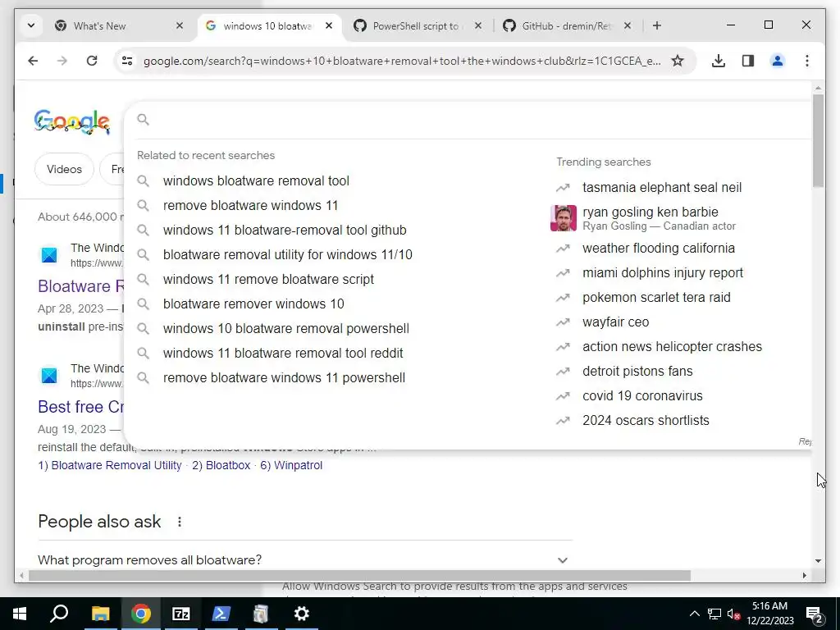Select trending search pokemon scarlet tera raid
Image resolution: width=840 pixels, height=630 pixels.
click(x=656, y=298)
